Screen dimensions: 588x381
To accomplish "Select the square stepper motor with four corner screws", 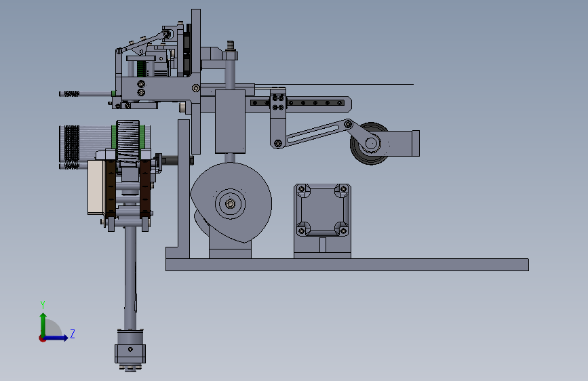I will point(323,210).
